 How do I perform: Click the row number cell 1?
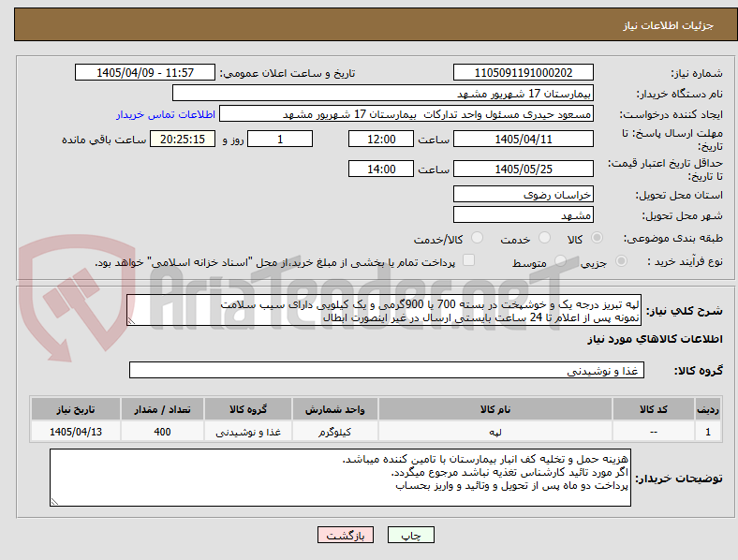click(x=708, y=431)
